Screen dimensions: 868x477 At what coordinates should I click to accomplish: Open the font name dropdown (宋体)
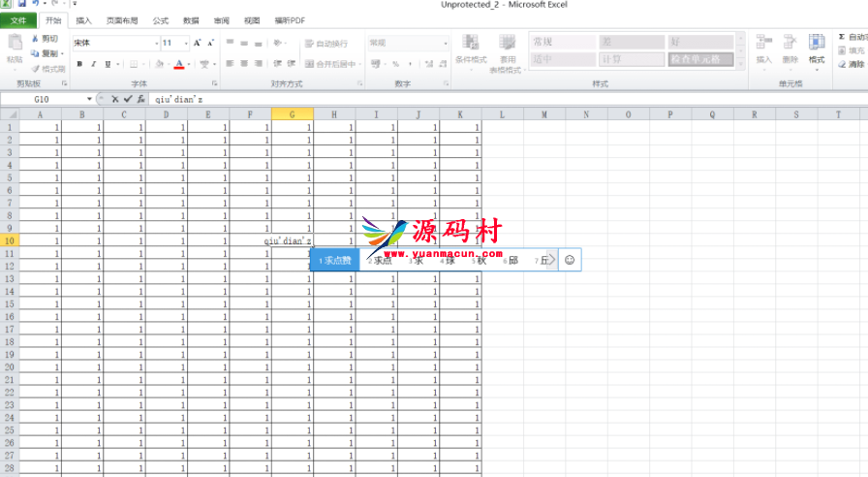(155, 44)
